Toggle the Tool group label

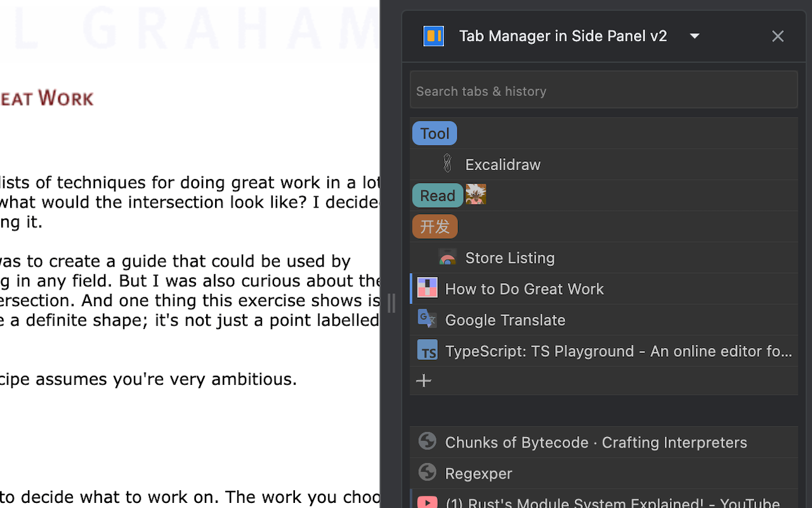pos(434,133)
